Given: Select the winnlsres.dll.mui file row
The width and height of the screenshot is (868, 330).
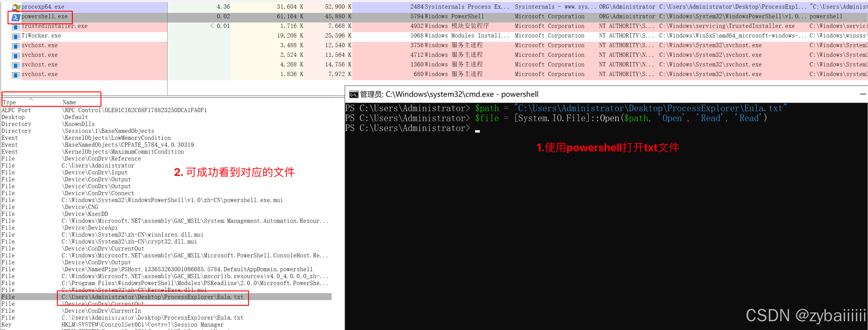Looking at the screenshot, I should (166, 235).
